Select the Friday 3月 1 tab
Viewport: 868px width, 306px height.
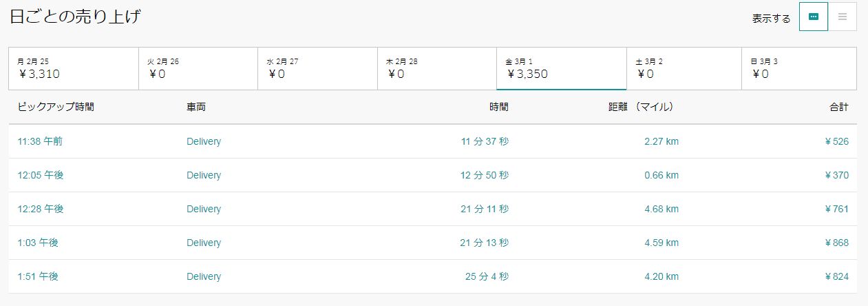[x=562, y=68]
